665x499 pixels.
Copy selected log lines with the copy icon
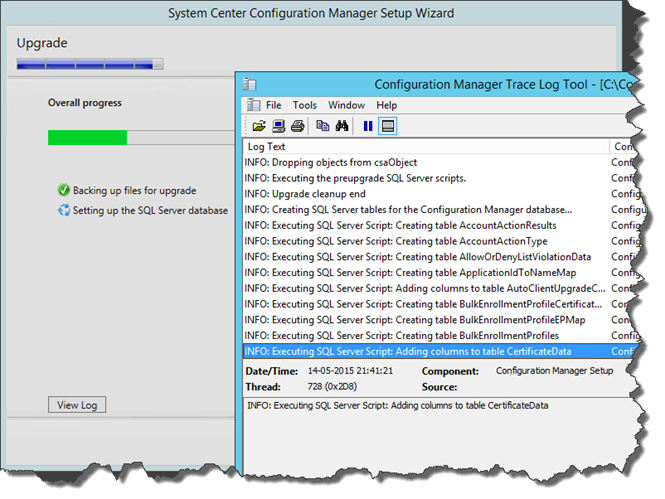323,126
